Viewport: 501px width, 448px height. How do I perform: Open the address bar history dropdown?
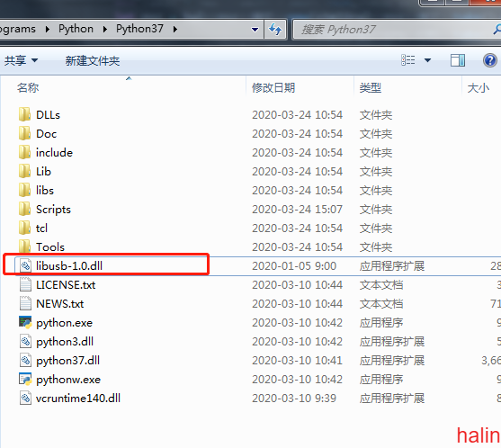coord(255,30)
